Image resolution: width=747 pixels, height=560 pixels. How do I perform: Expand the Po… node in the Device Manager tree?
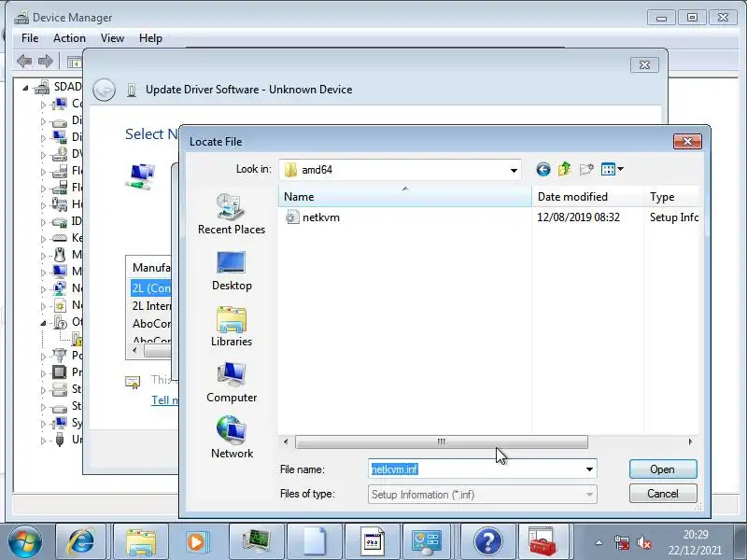tap(43, 357)
